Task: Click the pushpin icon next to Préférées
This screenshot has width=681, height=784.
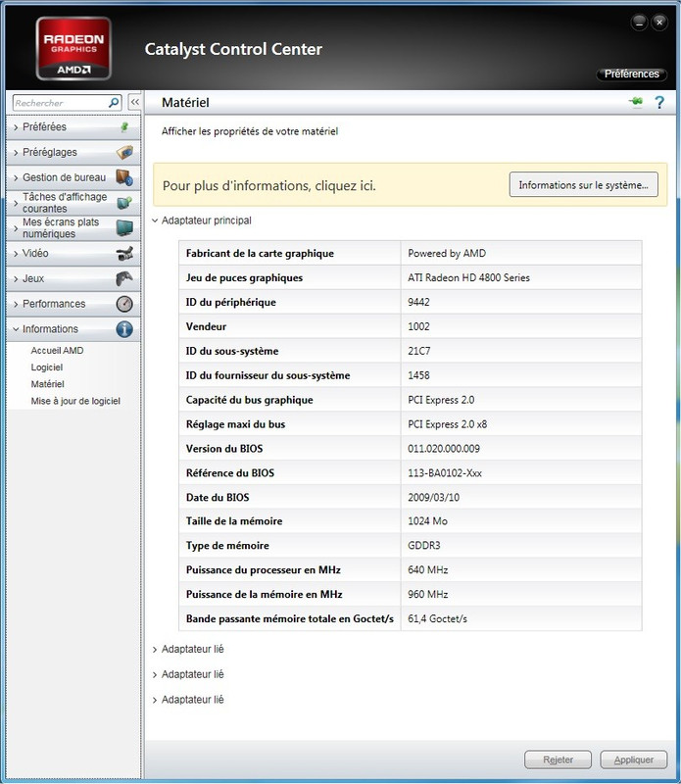Action: click(x=124, y=127)
